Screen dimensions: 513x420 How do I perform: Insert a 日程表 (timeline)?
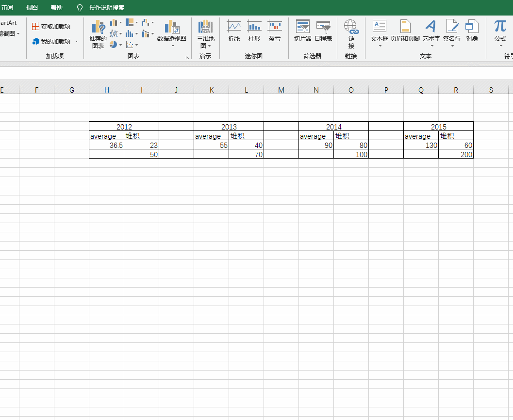coord(323,31)
